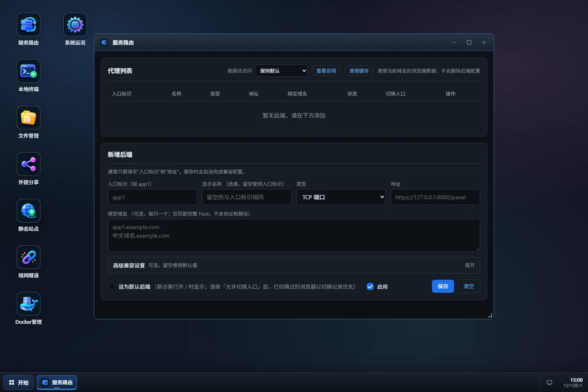This screenshot has width=588, height=392.
Task: Click the 清空 button
Action: click(x=469, y=286)
